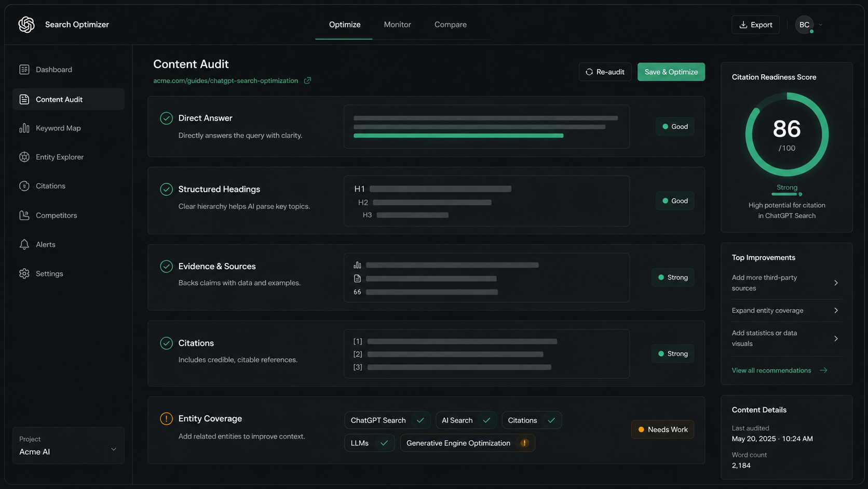
Task: Click the Direct Answer check circle icon
Action: tap(166, 118)
